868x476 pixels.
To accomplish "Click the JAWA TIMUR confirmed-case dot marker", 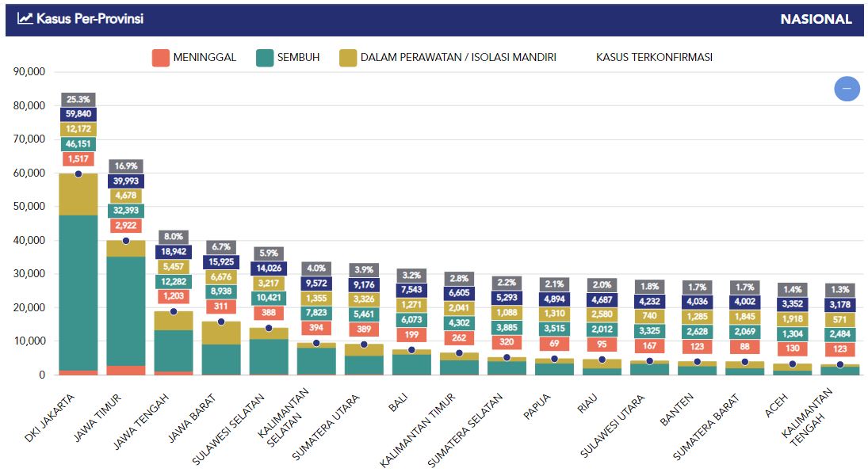I will pos(126,241).
